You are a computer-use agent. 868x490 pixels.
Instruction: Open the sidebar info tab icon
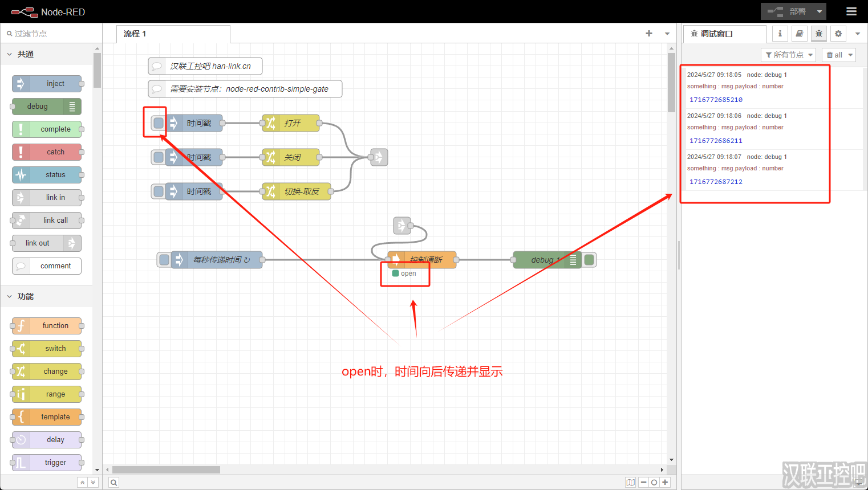pos(780,34)
